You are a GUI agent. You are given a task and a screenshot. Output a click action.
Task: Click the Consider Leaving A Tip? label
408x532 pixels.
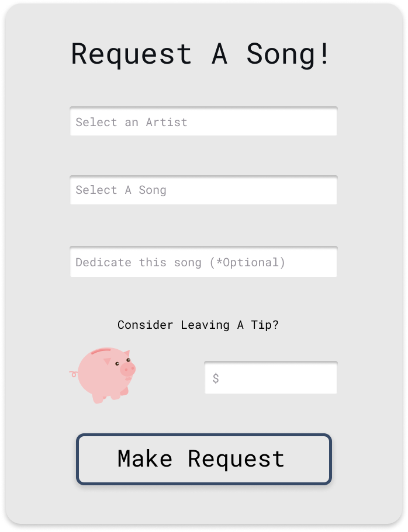[198, 325]
